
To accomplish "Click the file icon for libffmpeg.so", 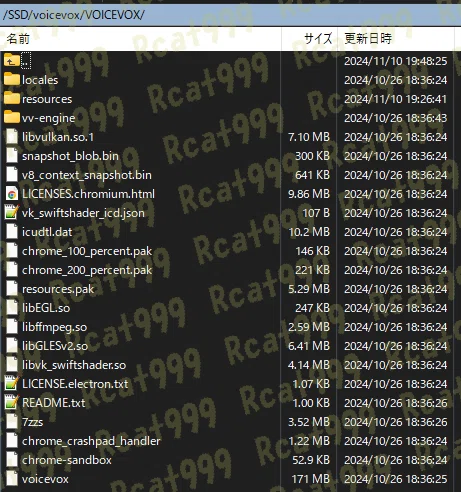I will coord(12,327).
